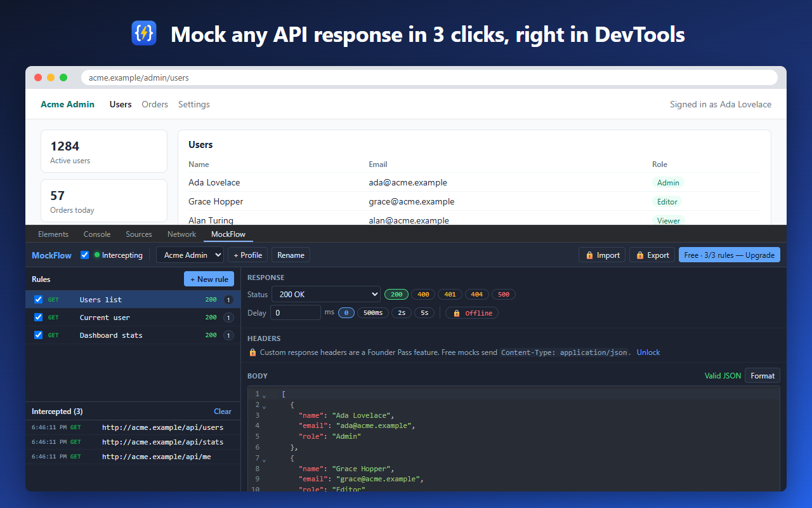Uncheck the Users list rule checkbox
The width and height of the screenshot is (812, 508).
coord(38,299)
